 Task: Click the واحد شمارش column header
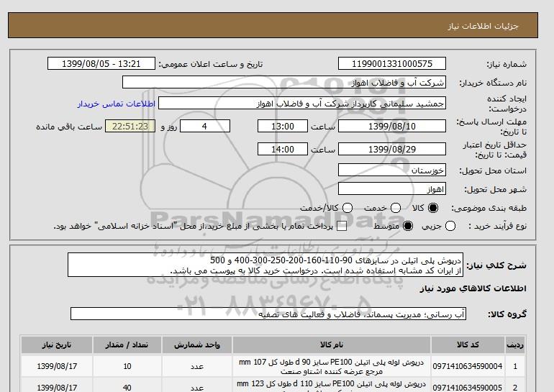tap(197, 345)
